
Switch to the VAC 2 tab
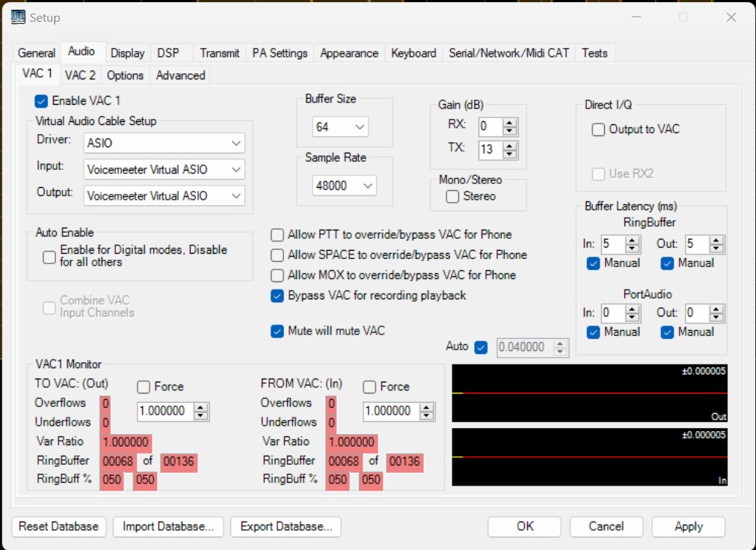(79, 75)
